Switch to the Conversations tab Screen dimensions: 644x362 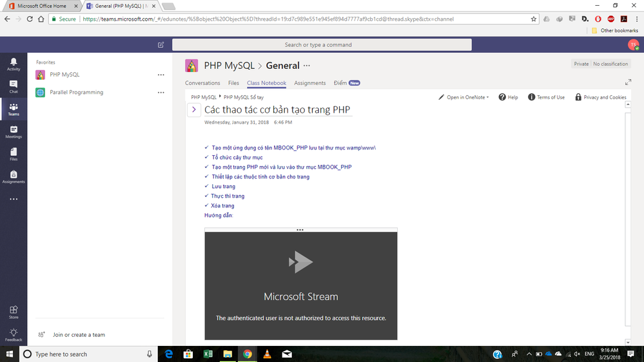(x=202, y=83)
